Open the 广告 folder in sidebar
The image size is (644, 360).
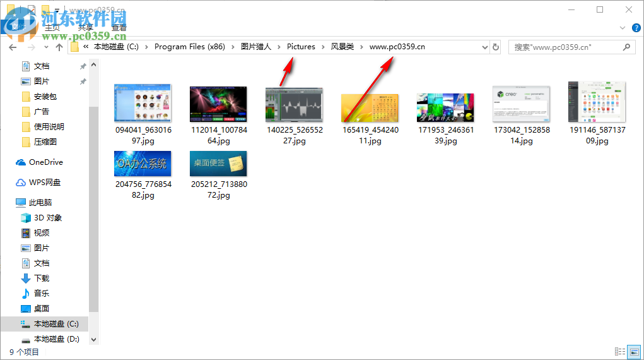[42, 112]
